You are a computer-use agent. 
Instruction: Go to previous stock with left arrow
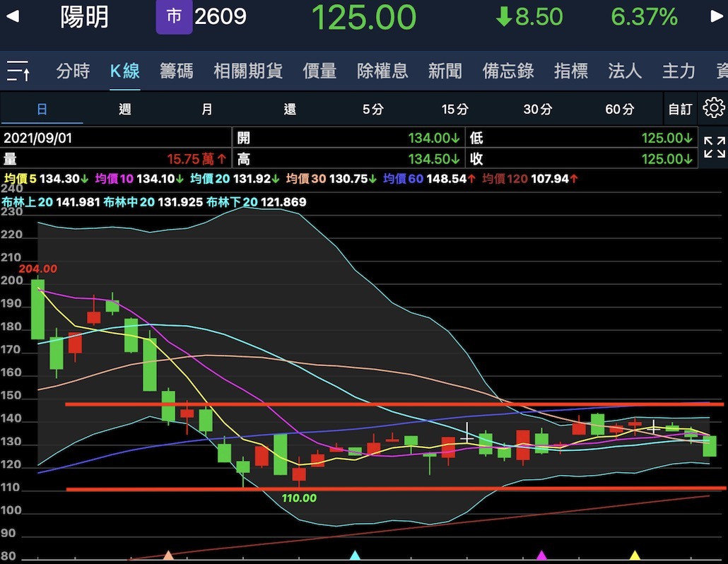point(12,17)
